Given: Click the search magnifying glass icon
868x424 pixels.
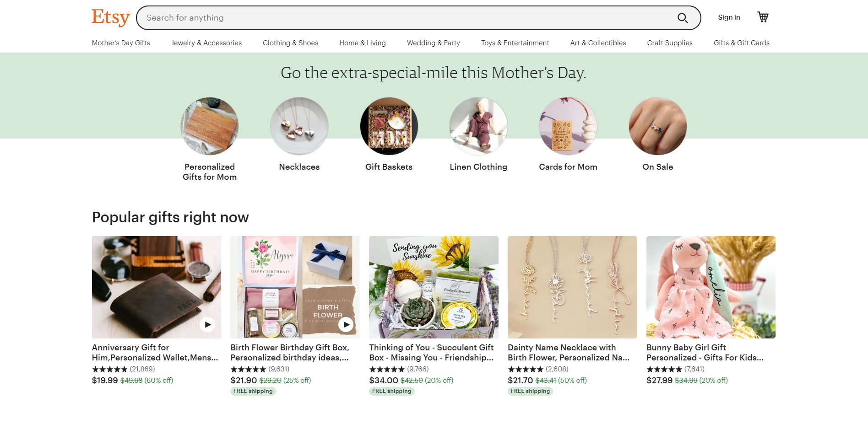Looking at the screenshot, I should click(682, 18).
